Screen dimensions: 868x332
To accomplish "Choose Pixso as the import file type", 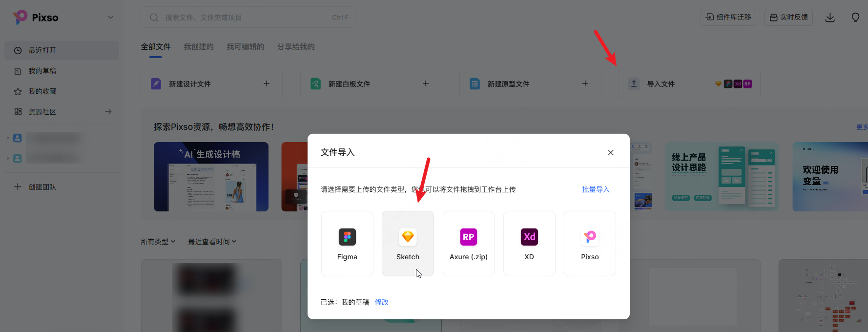I will [590, 244].
